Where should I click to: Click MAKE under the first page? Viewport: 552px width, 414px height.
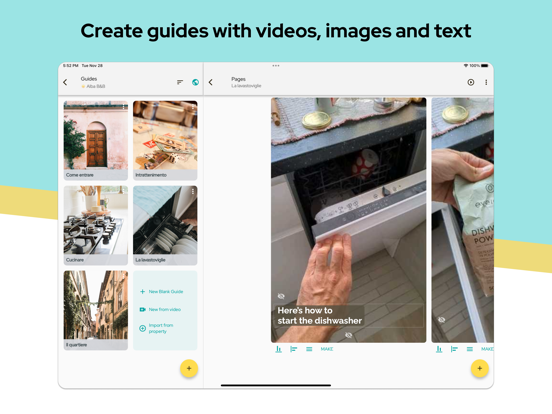tap(327, 349)
